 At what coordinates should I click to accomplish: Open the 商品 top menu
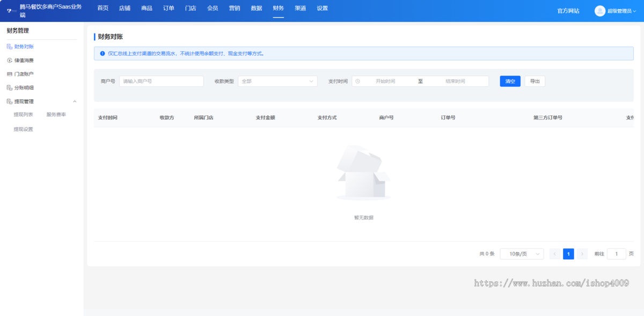147,8
